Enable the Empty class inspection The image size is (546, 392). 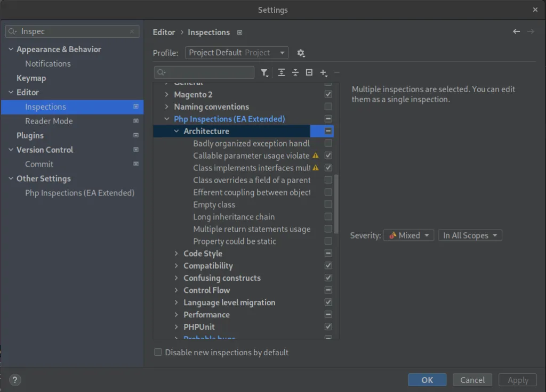coord(328,204)
